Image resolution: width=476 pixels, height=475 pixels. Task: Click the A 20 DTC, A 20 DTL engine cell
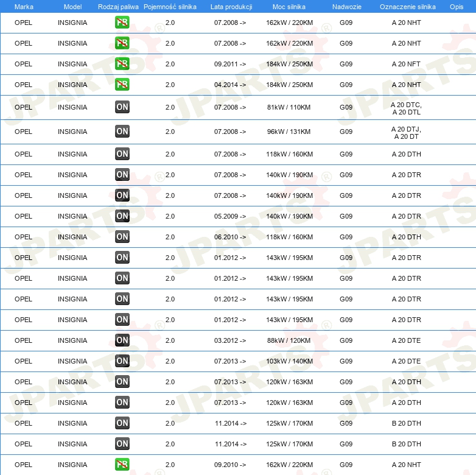(406, 108)
